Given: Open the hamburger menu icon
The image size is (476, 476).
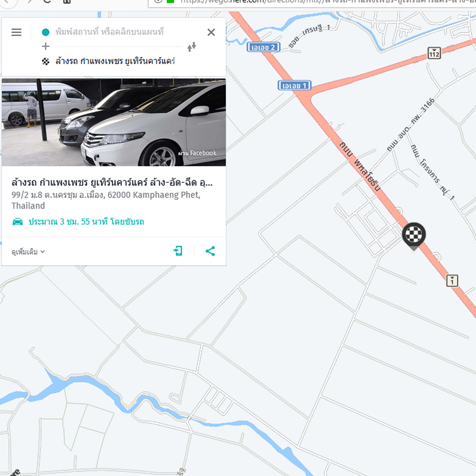Looking at the screenshot, I should pos(17,32).
